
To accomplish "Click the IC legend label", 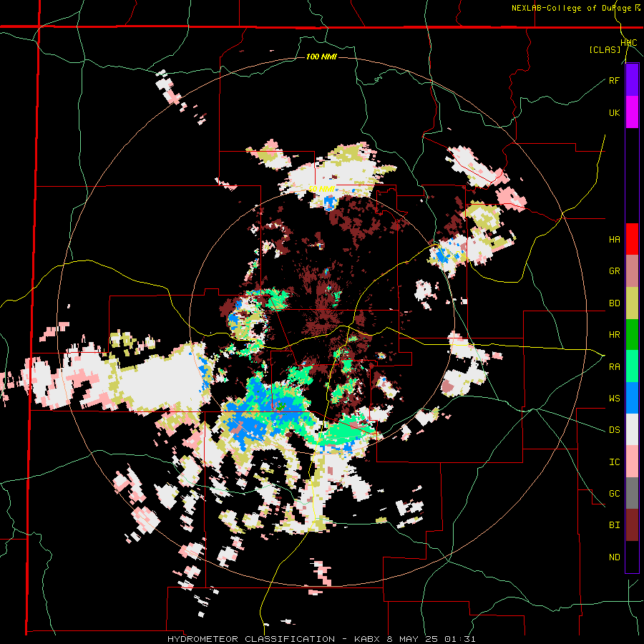I will [614, 462].
